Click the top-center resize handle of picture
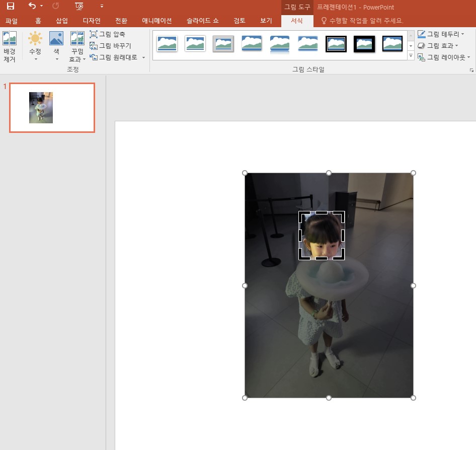476x450 pixels. 329,173
